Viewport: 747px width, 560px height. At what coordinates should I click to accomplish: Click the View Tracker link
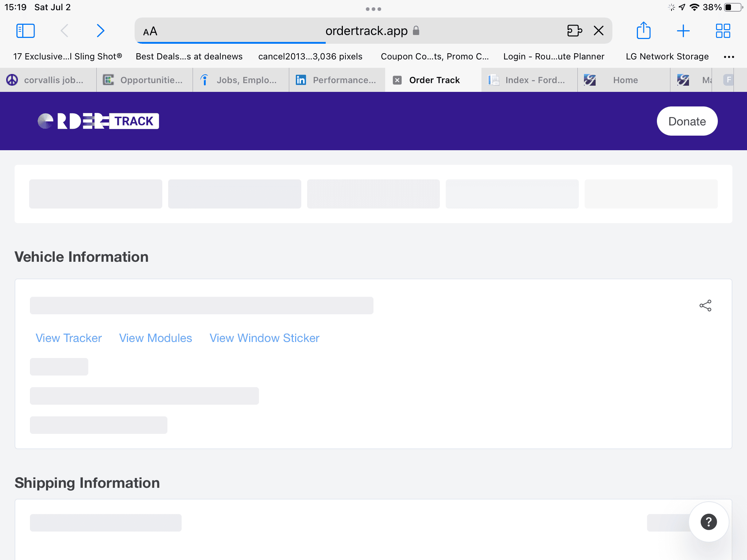[69, 338]
